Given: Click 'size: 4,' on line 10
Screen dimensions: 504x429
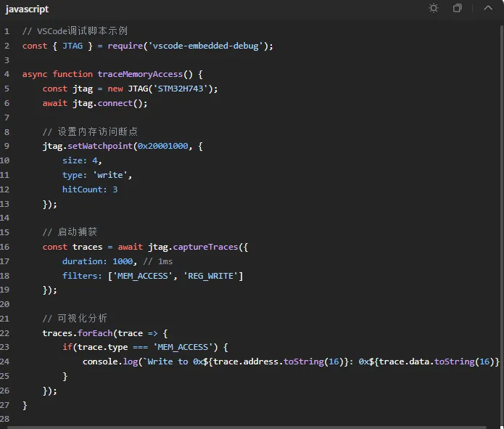Looking at the screenshot, I should pos(82,160).
